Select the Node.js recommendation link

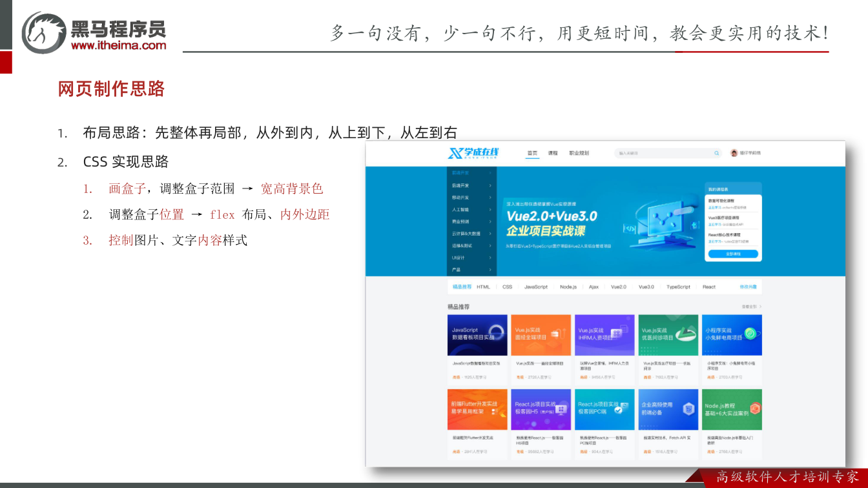(x=568, y=287)
